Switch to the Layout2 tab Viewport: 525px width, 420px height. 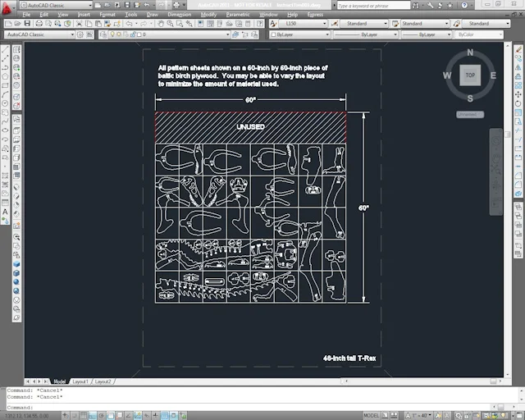pyautogui.click(x=103, y=381)
